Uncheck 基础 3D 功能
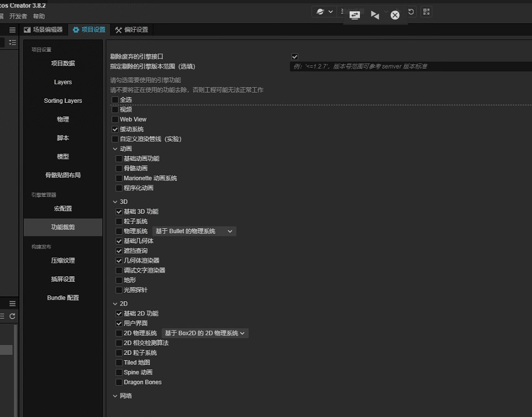The image size is (532, 417). [119, 211]
